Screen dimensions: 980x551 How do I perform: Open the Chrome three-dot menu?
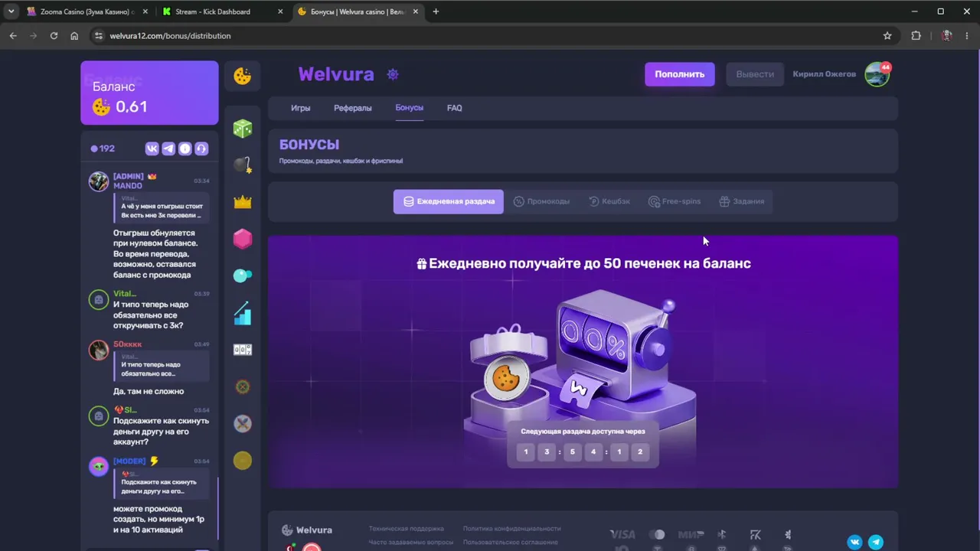coord(967,36)
